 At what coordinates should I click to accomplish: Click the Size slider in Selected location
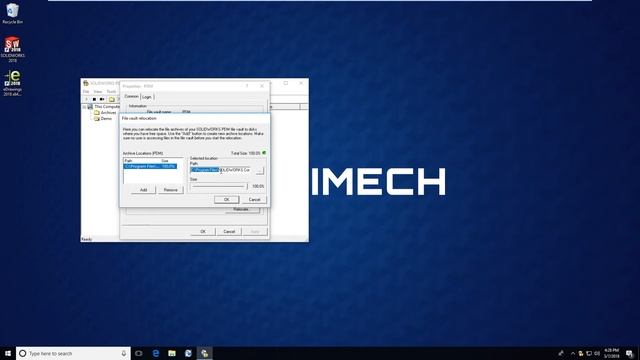(x=220, y=186)
